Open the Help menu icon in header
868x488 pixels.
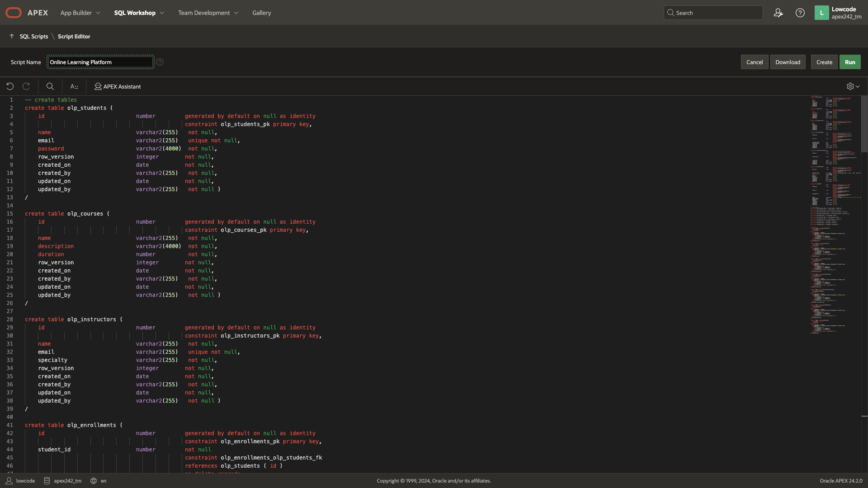800,13
